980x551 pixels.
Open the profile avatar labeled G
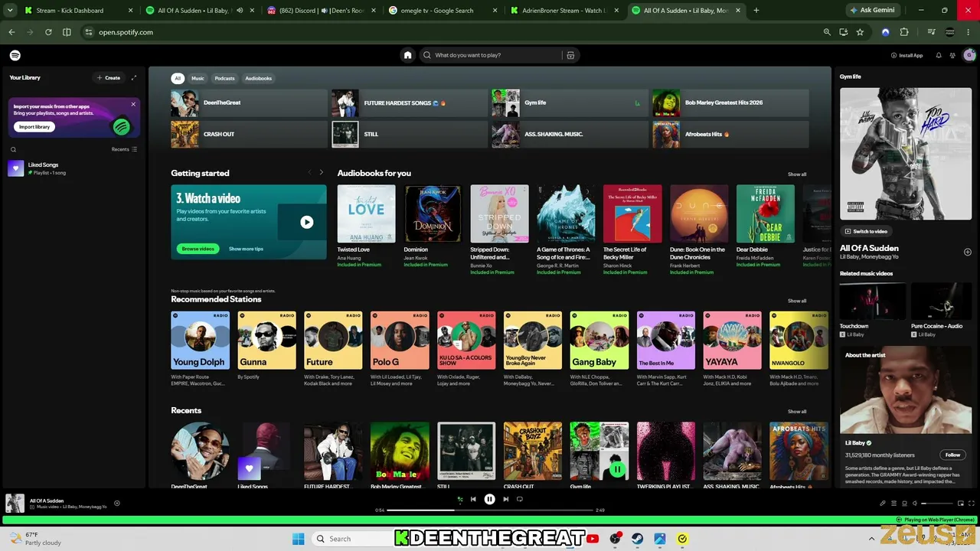(x=969, y=55)
